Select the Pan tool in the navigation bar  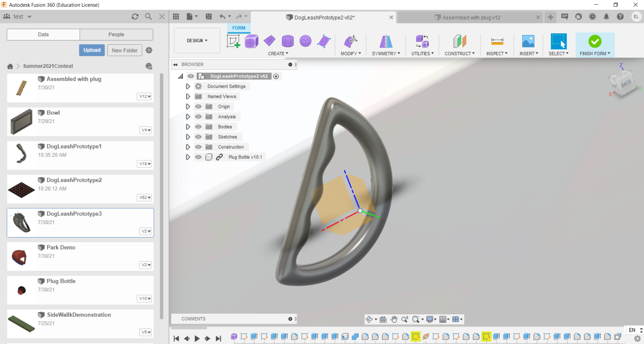click(x=394, y=319)
